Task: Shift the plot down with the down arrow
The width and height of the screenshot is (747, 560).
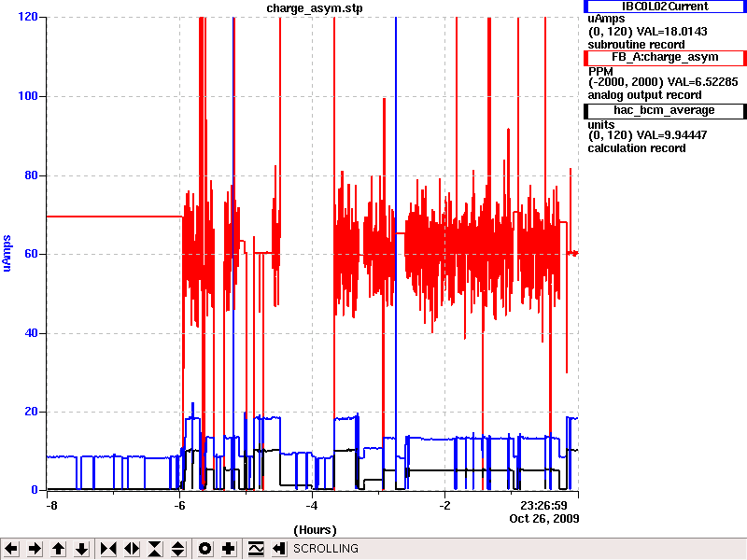Action: (x=81, y=549)
